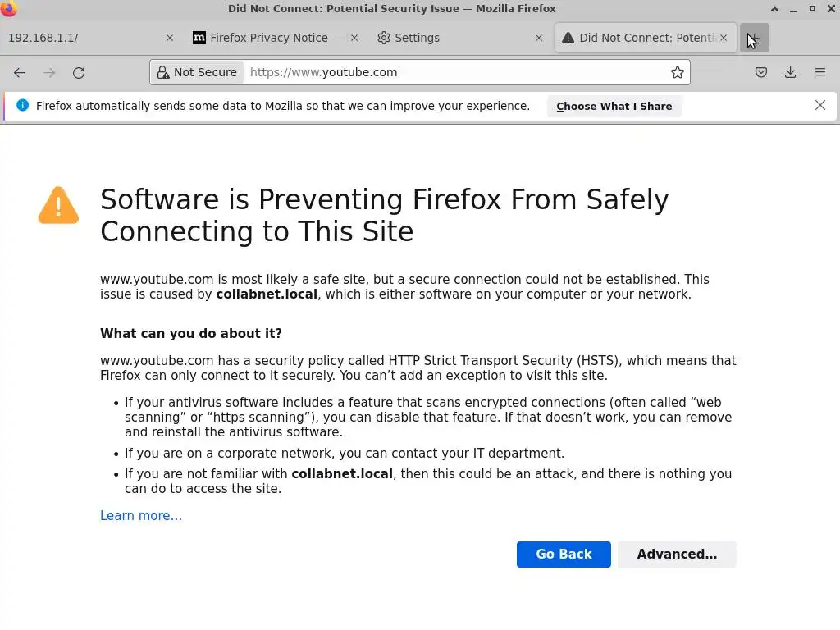Close the 192.168.1.1 tab
The width and height of the screenshot is (840, 630).
pyautogui.click(x=170, y=38)
